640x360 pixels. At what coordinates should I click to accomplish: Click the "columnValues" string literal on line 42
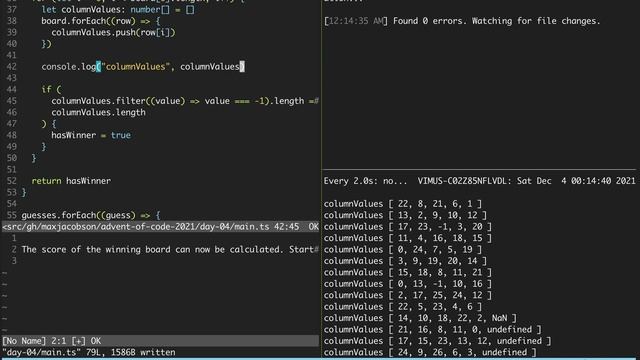point(136,67)
